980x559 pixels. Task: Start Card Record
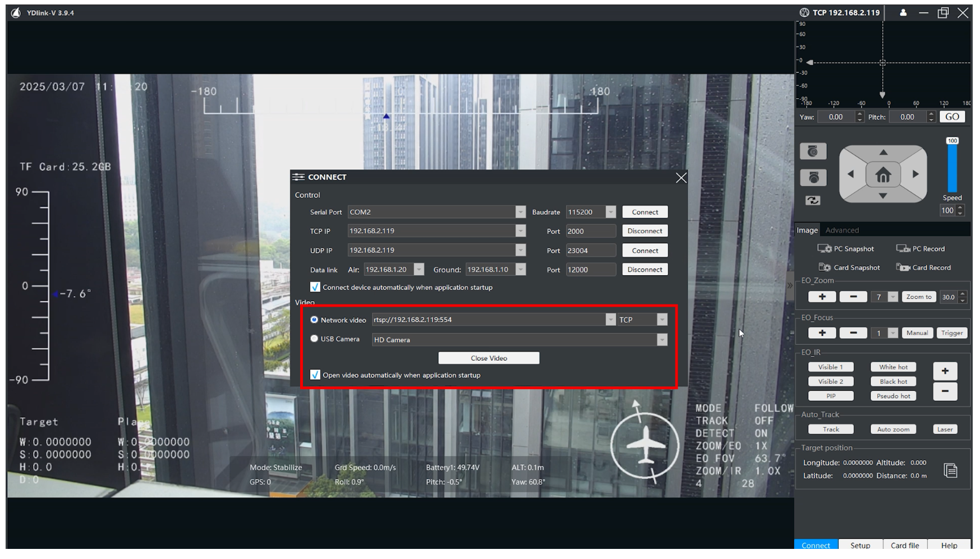tap(923, 267)
